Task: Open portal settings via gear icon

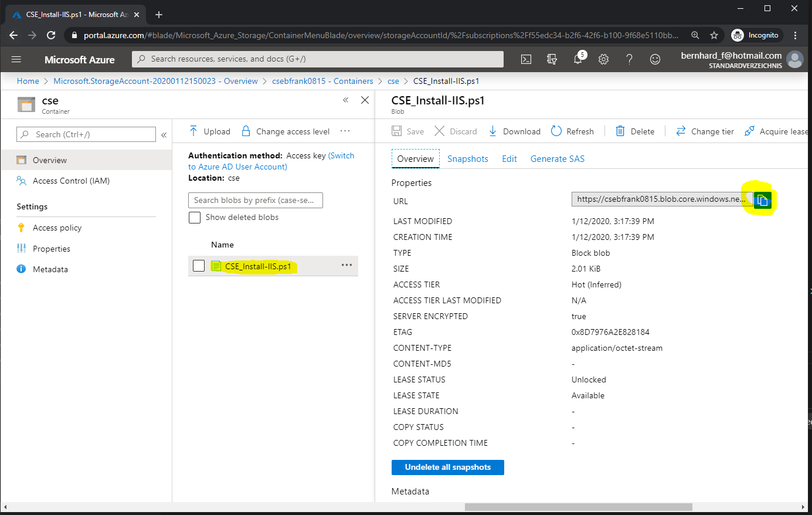Action: click(603, 59)
